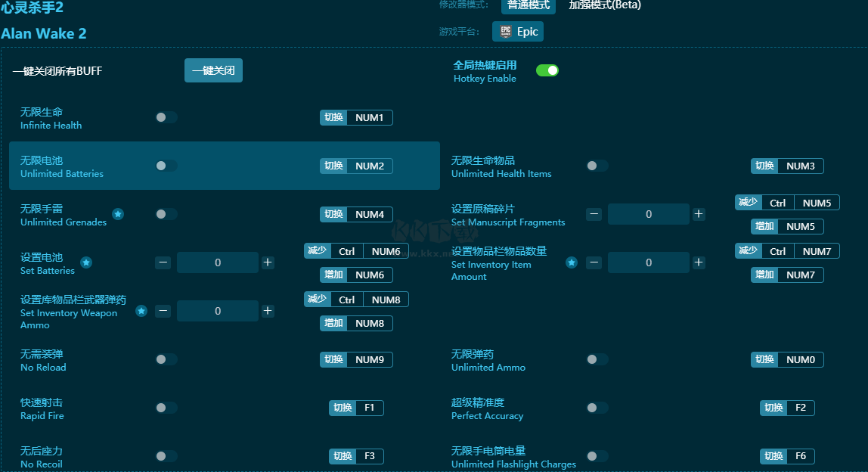Viewport: 868px width, 472px height.
Task: Click the F2 hotkey for Perfect Accuracy
Action: coord(787,408)
